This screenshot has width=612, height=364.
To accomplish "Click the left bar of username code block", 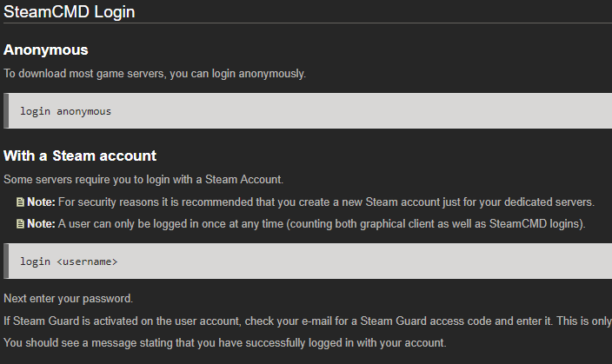I will pyautogui.click(x=6, y=261).
